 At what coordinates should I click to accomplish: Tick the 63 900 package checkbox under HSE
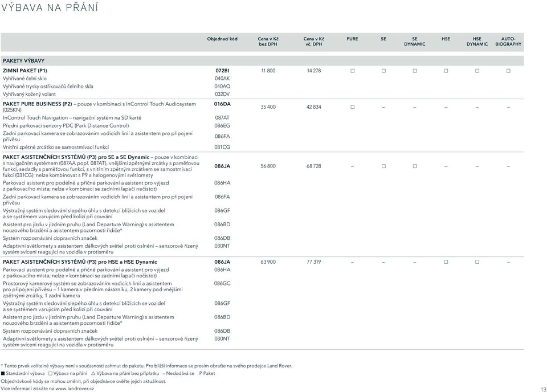pyautogui.click(x=446, y=262)
